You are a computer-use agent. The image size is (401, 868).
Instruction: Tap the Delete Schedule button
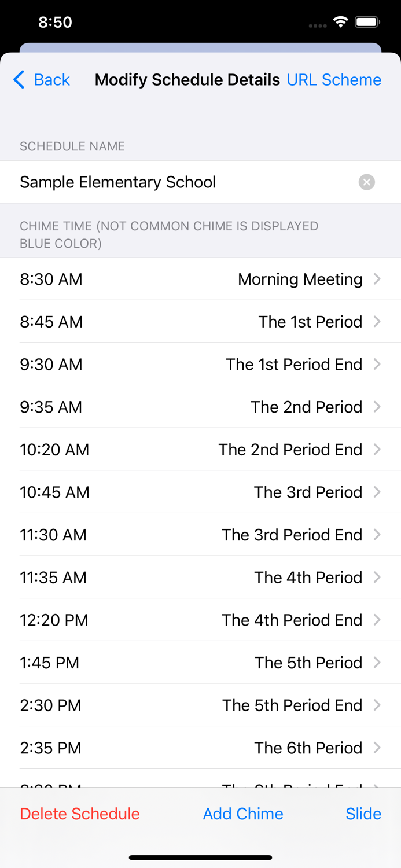(x=79, y=814)
